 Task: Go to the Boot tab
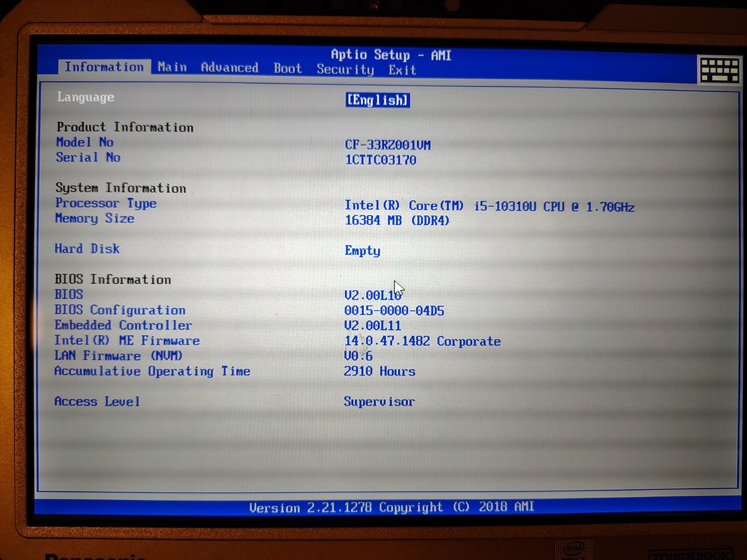(288, 69)
